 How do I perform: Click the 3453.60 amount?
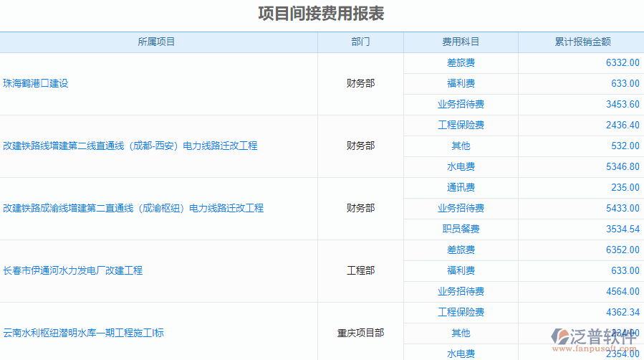tap(623, 105)
